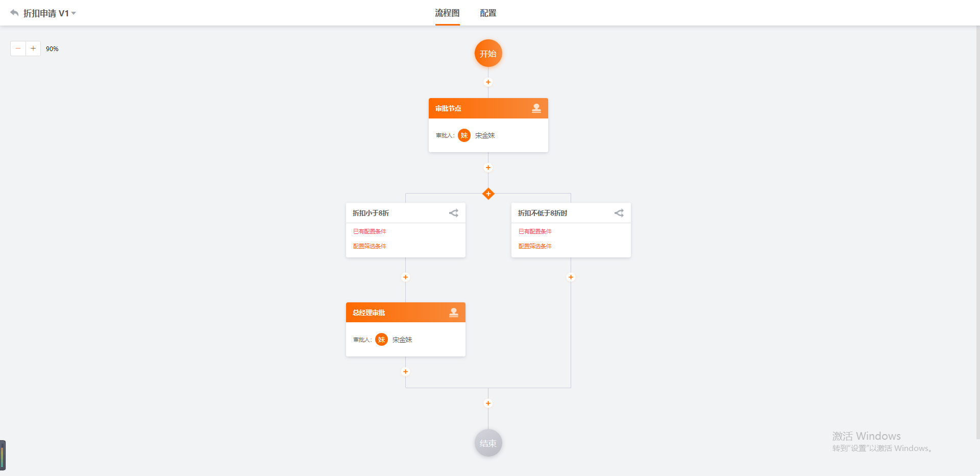Screen dimensions: 980x476
Task: Click the orange diamond add-branch icon
Action: 488,194
